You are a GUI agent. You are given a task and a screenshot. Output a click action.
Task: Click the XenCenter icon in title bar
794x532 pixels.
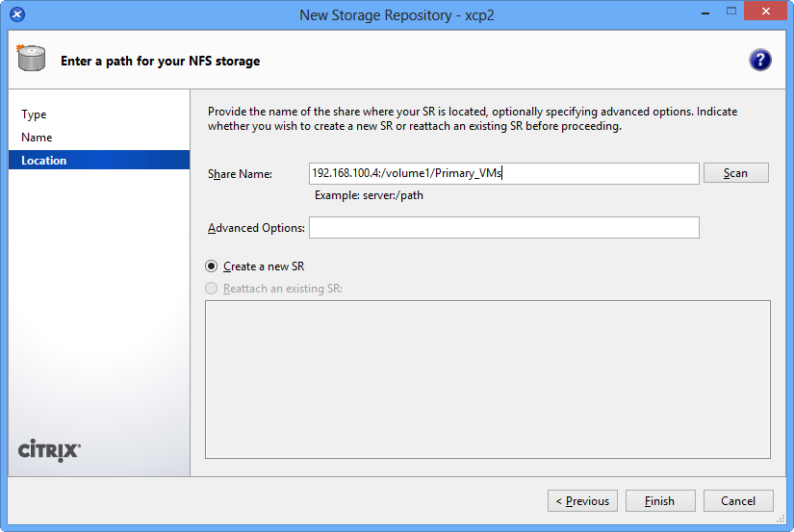click(x=17, y=14)
